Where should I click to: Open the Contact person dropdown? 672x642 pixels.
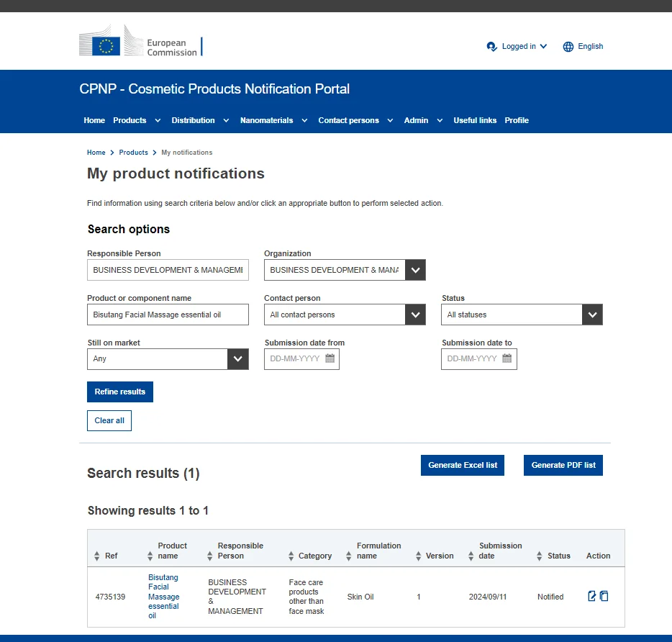point(415,315)
